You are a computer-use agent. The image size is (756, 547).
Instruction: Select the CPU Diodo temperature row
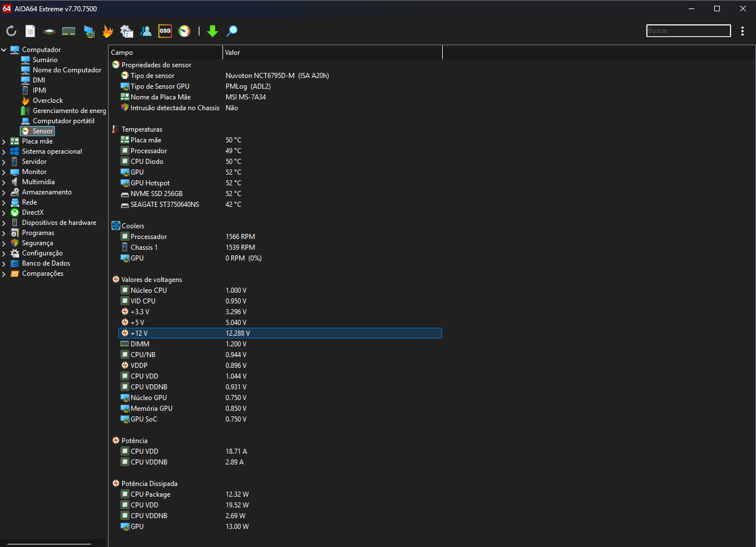pyautogui.click(x=280, y=162)
